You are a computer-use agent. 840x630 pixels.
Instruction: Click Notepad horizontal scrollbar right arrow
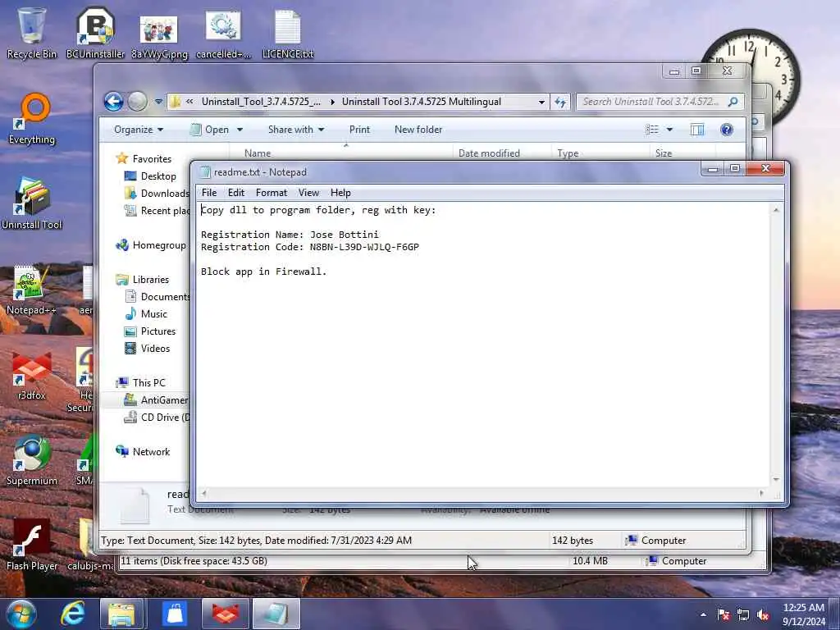tap(762, 493)
